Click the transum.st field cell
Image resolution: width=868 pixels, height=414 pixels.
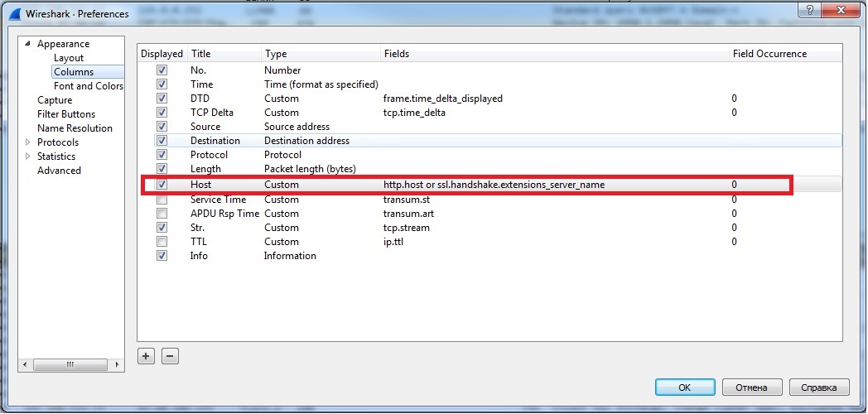point(407,200)
